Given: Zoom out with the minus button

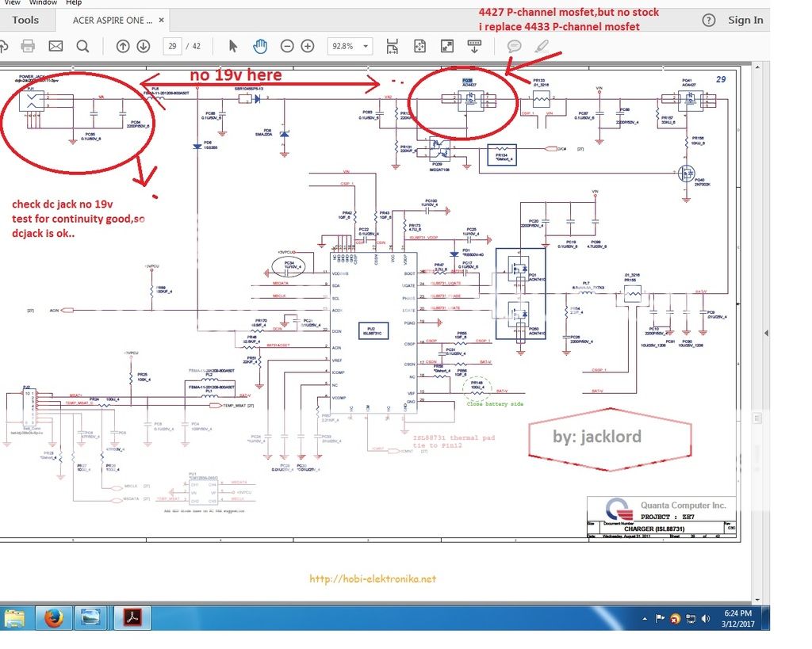Looking at the screenshot, I should (287, 46).
